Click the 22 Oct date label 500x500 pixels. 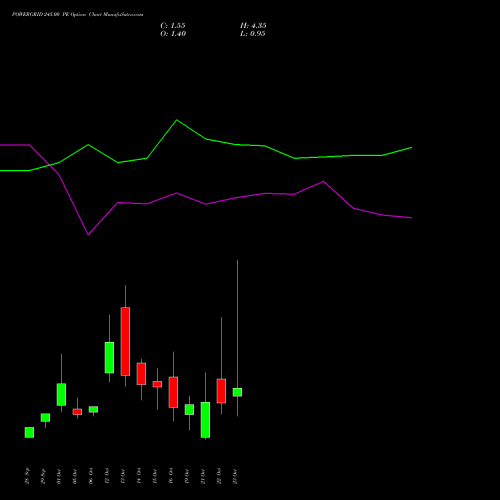(x=219, y=476)
